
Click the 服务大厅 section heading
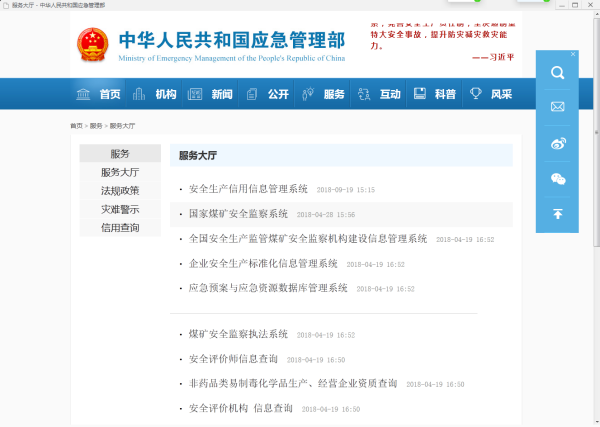[198, 156]
